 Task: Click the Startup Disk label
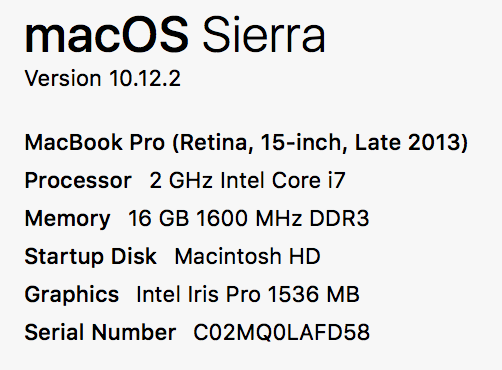pos(91,257)
